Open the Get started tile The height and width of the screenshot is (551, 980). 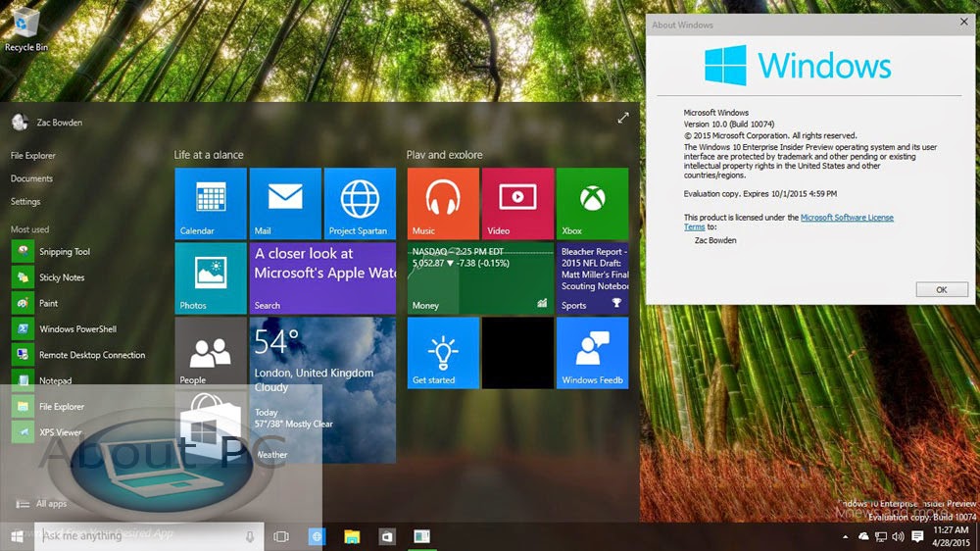point(443,353)
